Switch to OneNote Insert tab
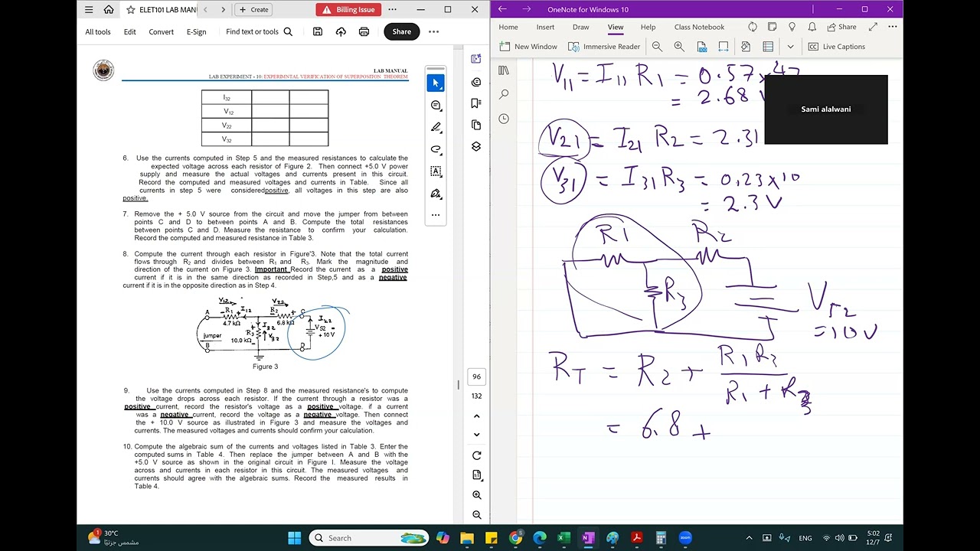This screenshot has width=980, height=551. point(546,27)
